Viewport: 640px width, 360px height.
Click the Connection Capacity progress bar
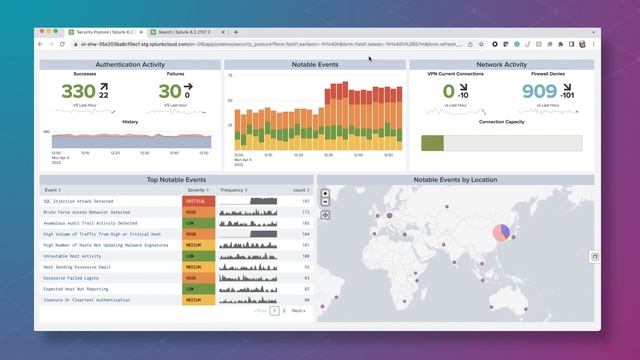coord(502,143)
